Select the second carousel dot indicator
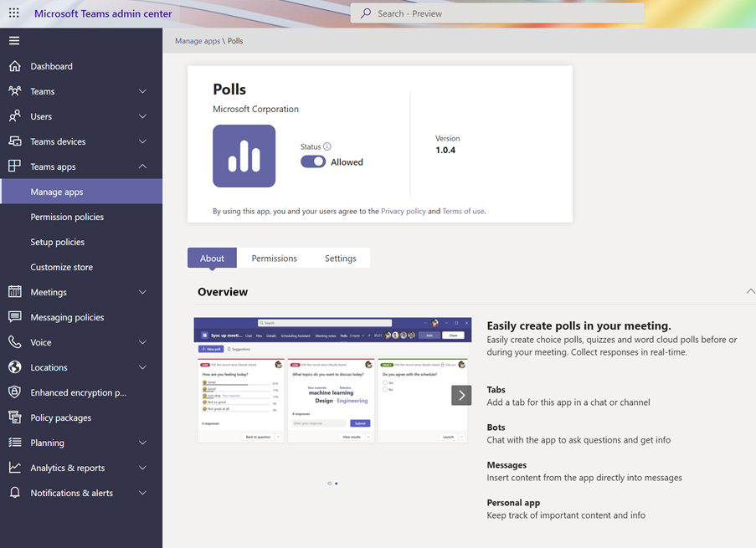Screen dimensions: 756x548 click(336, 484)
